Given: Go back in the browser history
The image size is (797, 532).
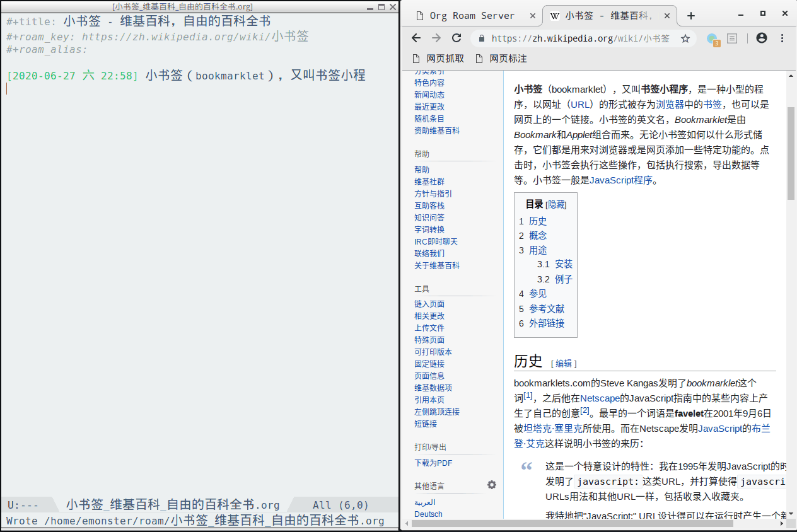Looking at the screenshot, I should coord(416,38).
